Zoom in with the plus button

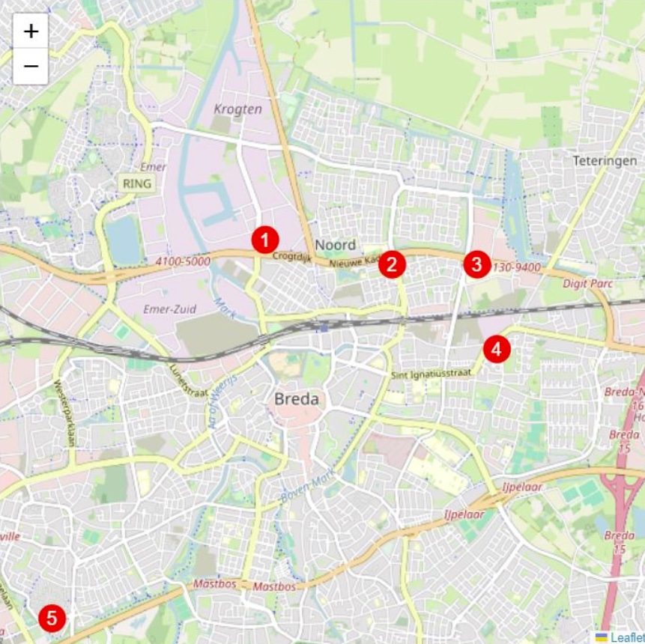pos(31,31)
